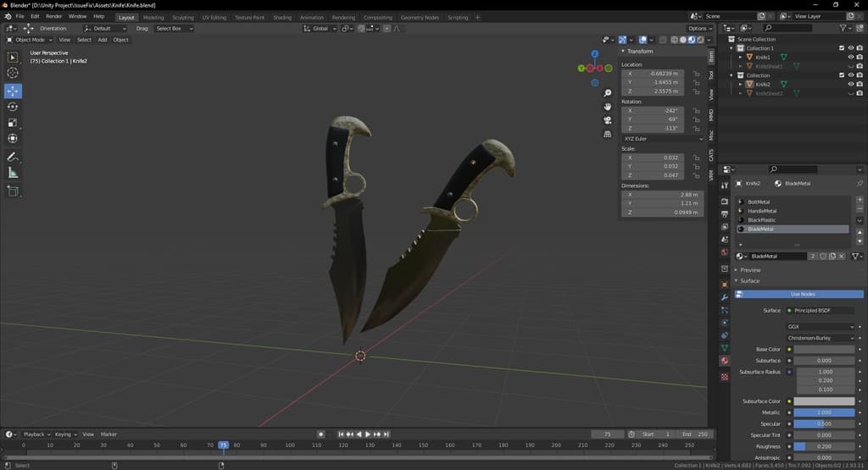Choose the Add Cube tool
Screen dimensions: 868x470
13,191
